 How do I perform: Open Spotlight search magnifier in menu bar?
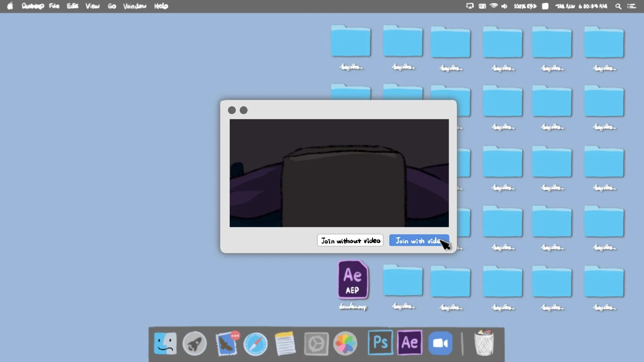pos(618,6)
